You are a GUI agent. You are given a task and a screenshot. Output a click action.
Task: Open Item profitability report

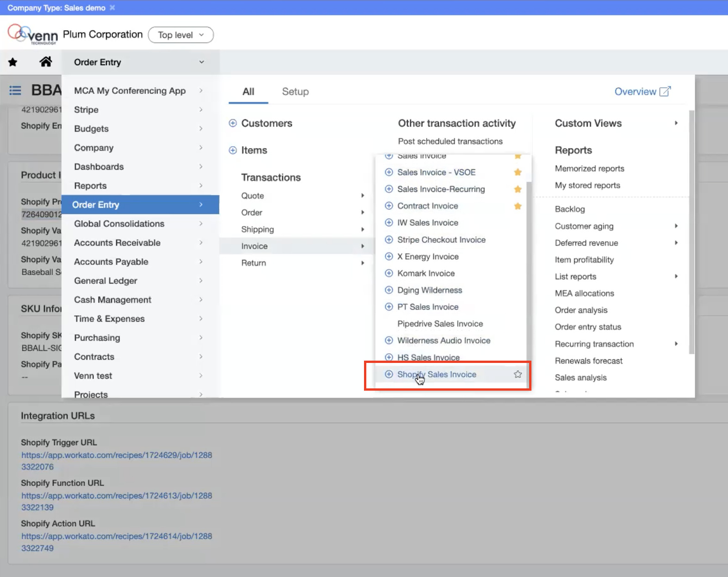tap(584, 260)
